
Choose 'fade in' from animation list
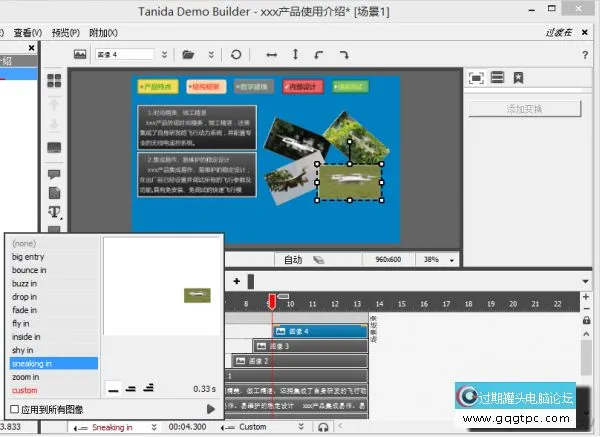[x=27, y=310]
